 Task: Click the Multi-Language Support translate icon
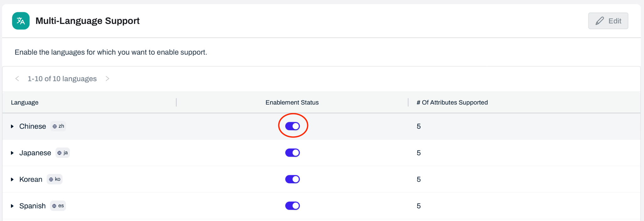[x=21, y=21]
